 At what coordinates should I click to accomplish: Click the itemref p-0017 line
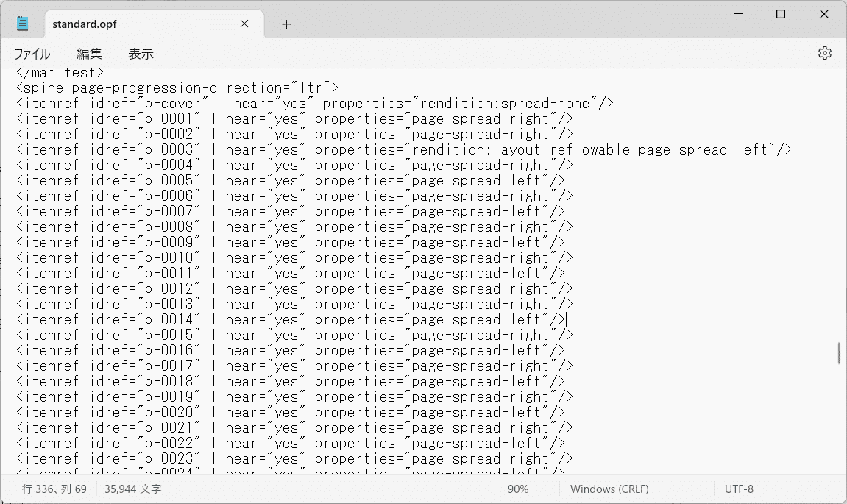294,366
